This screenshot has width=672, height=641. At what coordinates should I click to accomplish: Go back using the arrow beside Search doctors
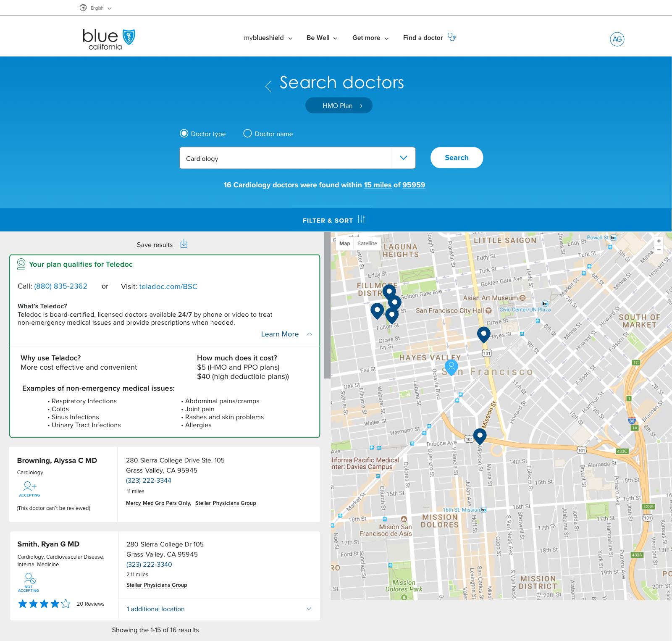tap(268, 86)
